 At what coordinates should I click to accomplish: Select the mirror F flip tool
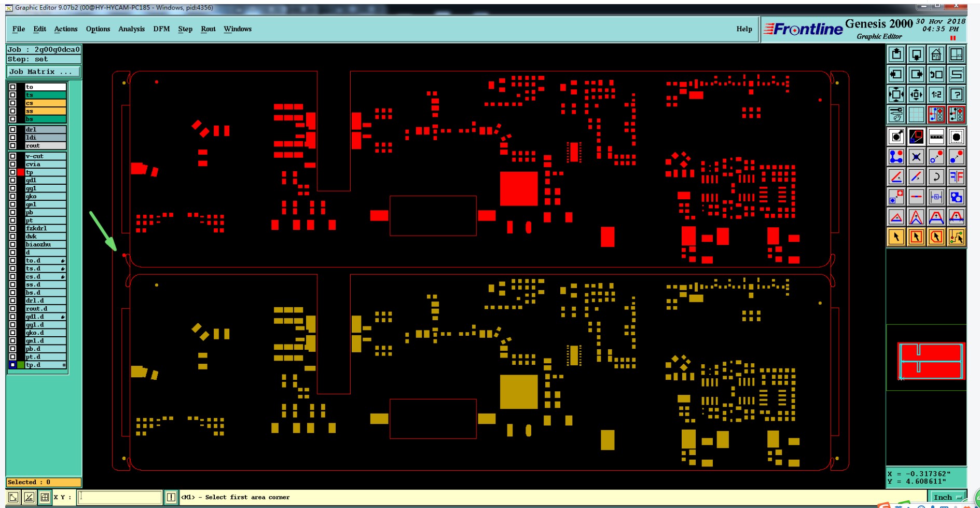coord(956,177)
